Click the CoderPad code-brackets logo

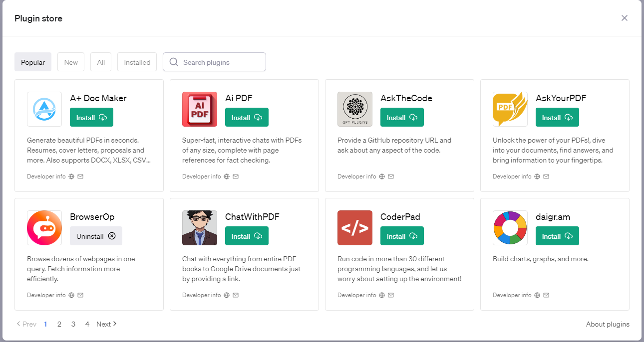pyautogui.click(x=355, y=228)
